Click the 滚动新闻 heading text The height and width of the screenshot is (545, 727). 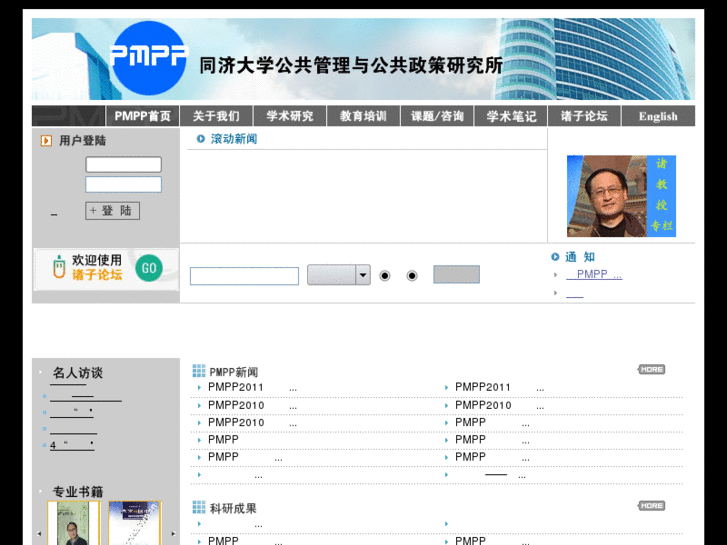(234, 139)
